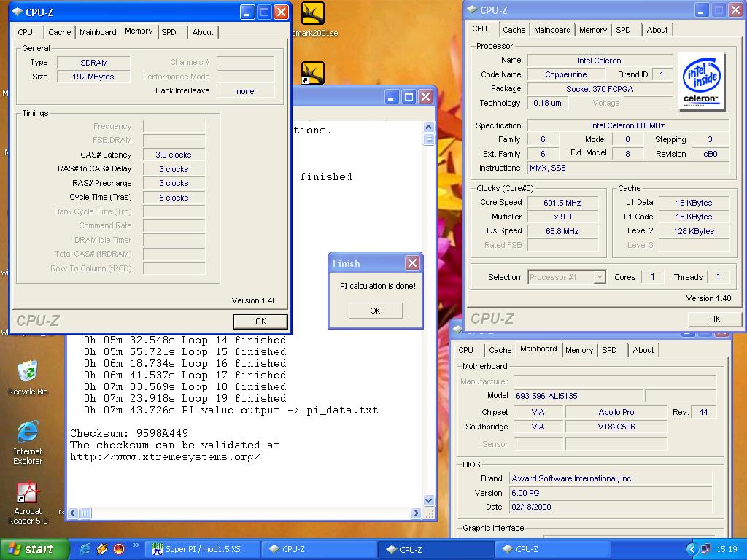The image size is (747, 560).
Task: Close the Finish dialog
Action: [x=413, y=262]
